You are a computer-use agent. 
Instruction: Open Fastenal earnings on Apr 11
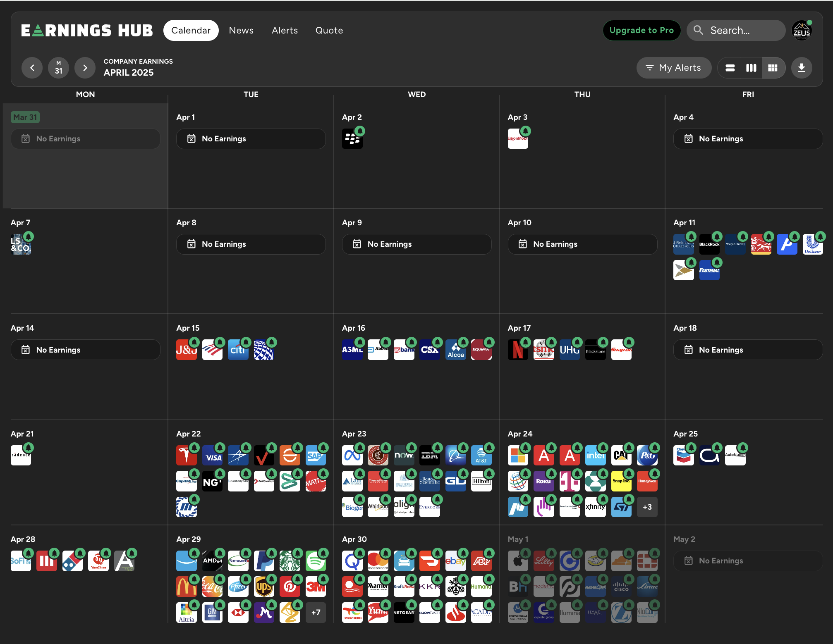pyautogui.click(x=709, y=270)
